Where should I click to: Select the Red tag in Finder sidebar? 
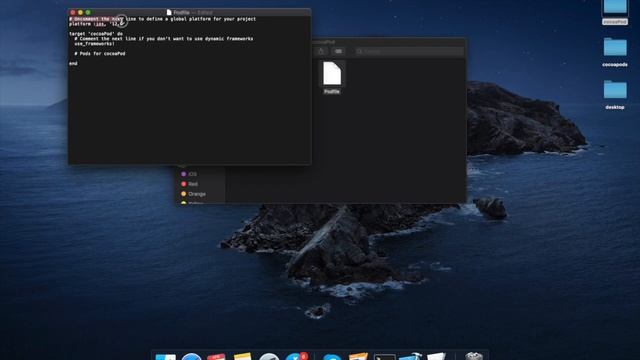pyautogui.click(x=189, y=184)
